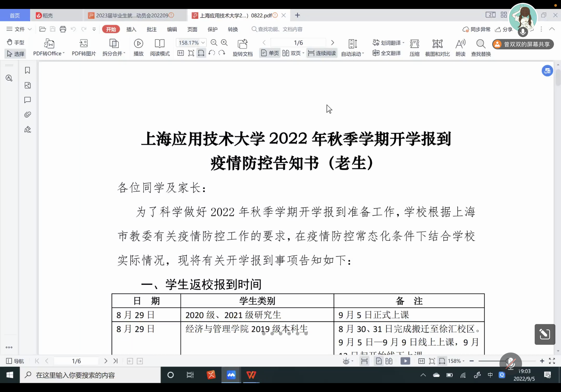Image resolution: width=561 pixels, height=392 pixels.
Task: Expand quick access toolbar customize arrow
Action: coord(94,29)
